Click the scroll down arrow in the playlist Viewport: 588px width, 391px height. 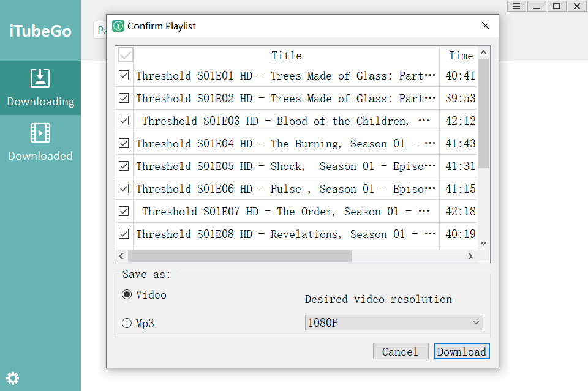(484, 243)
